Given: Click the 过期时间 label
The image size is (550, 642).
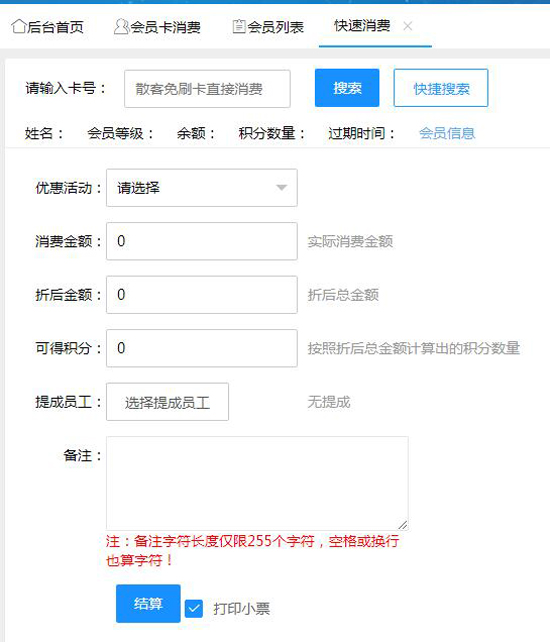Looking at the screenshot, I should (x=361, y=133).
